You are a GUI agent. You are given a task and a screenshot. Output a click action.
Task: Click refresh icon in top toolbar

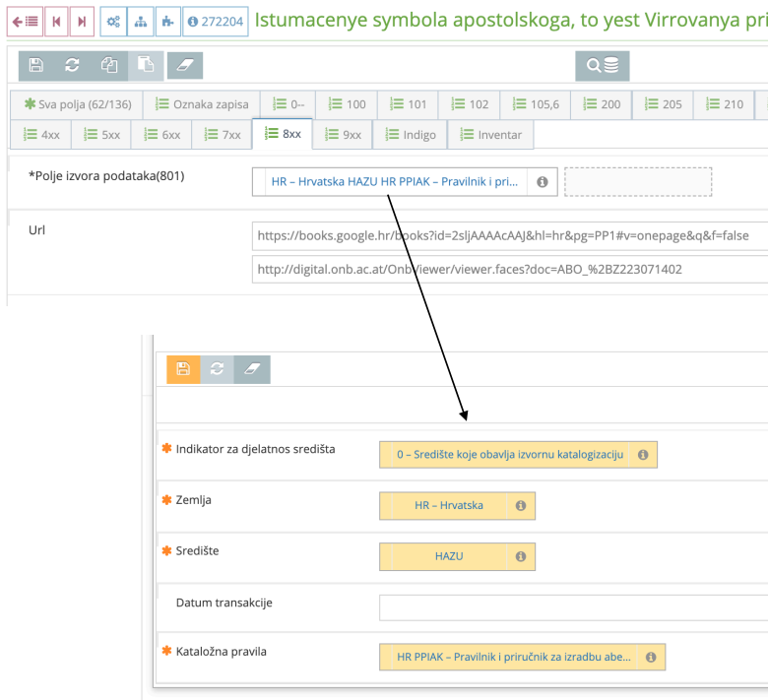coord(72,65)
